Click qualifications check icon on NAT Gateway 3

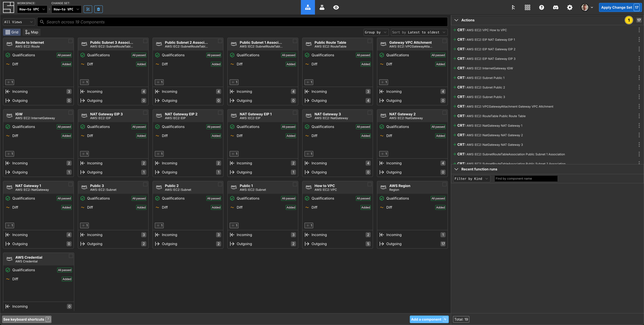pyautogui.click(x=307, y=127)
